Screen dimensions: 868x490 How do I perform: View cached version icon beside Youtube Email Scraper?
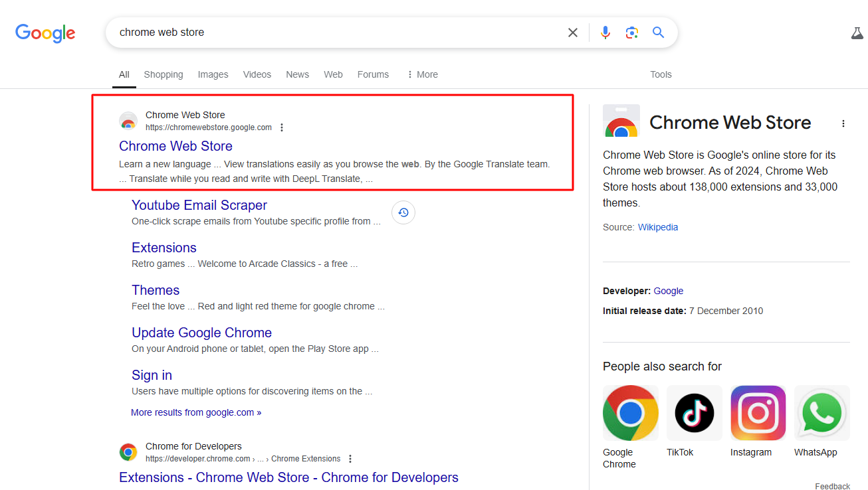[x=403, y=212]
